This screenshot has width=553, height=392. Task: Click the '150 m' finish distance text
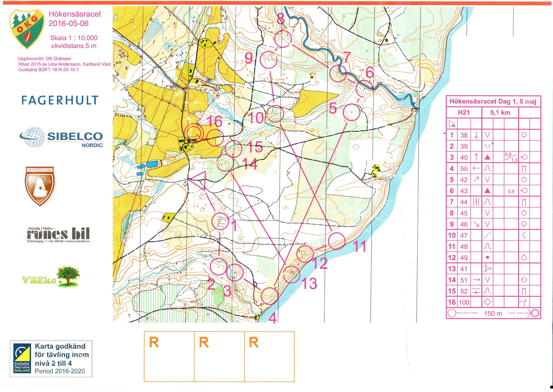(x=493, y=314)
